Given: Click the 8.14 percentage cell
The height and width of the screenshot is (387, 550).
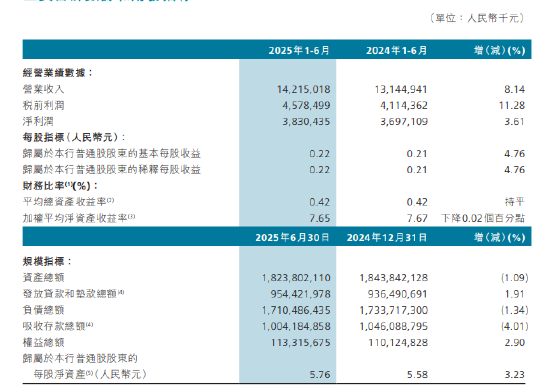Looking at the screenshot, I should pyautogui.click(x=515, y=89).
